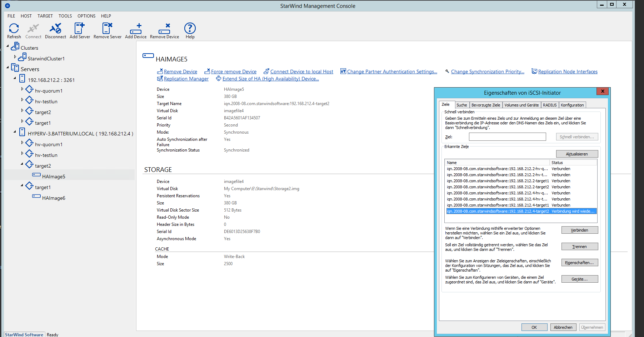644x337 pixels.
Task: Expand target2 under 192.168.212.2
Action: [x=22, y=110]
